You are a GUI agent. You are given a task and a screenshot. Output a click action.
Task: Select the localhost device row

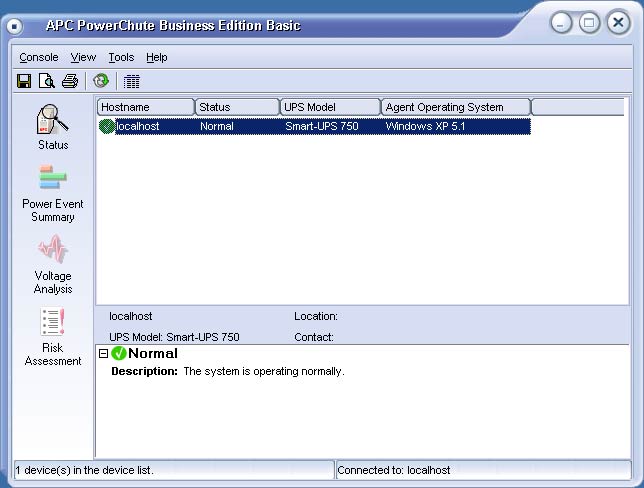pos(314,126)
